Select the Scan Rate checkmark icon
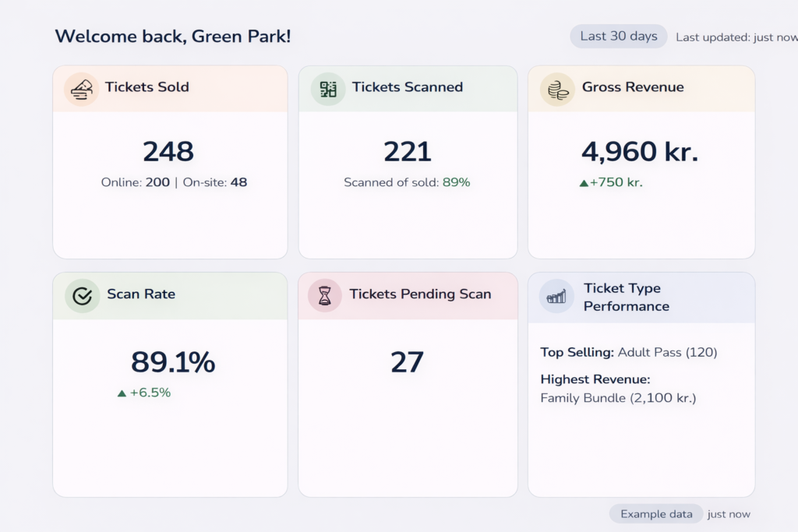 [80, 295]
